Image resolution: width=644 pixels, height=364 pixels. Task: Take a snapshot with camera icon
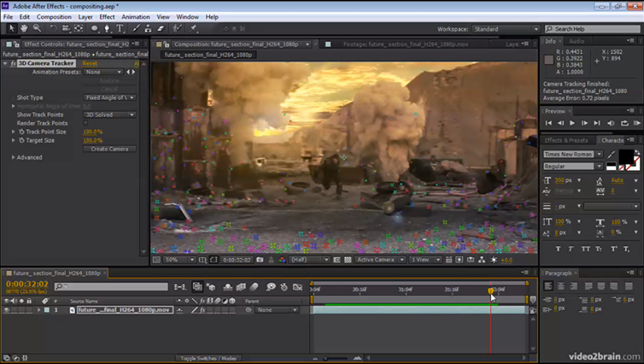pyautogui.click(x=260, y=259)
